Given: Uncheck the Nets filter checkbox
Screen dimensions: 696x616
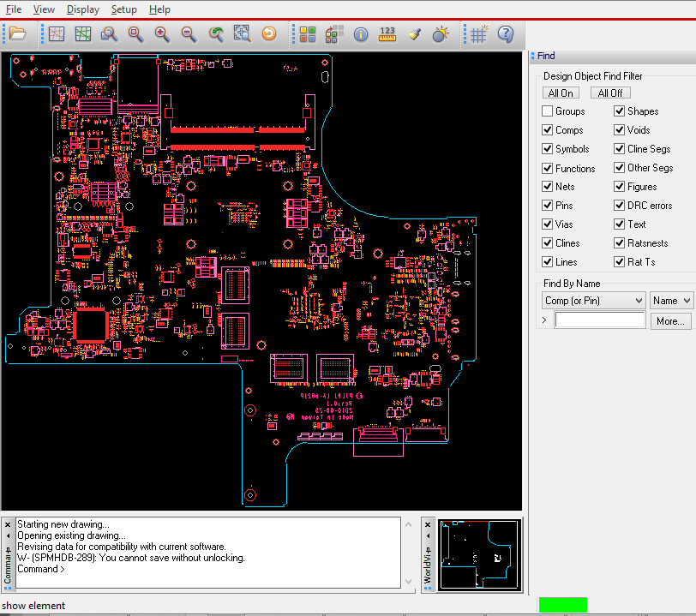Looking at the screenshot, I should (x=548, y=187).
